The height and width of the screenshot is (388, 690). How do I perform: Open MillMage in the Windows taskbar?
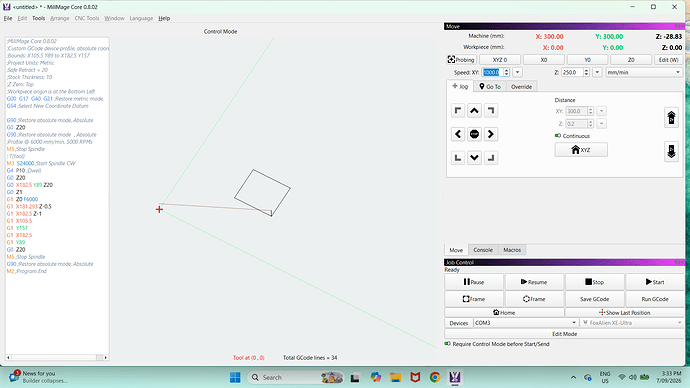point(455,377)
